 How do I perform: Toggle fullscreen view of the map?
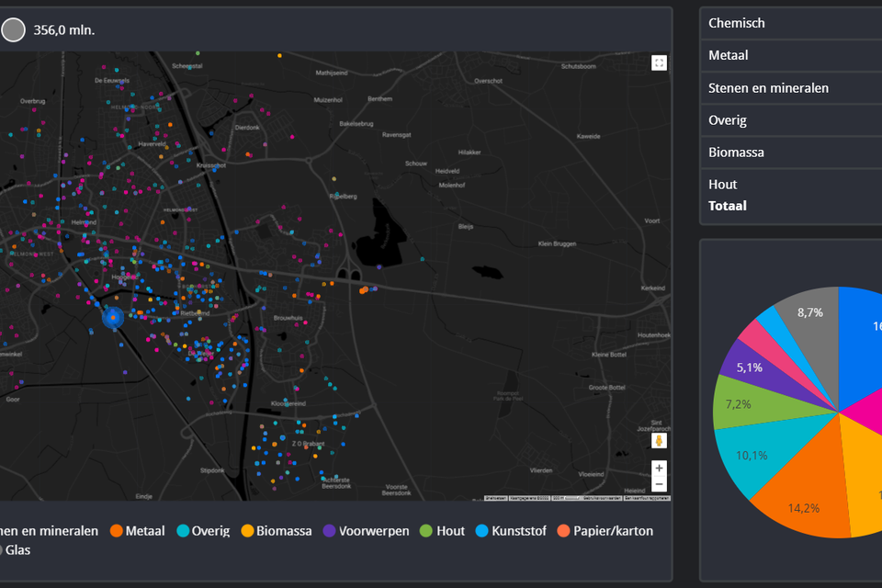[659, 62]
